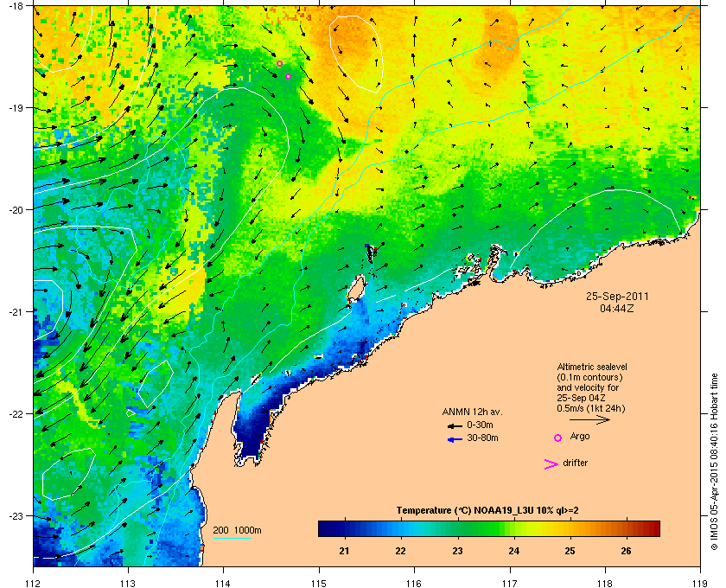Click the blue 30-80m arrow legend symbol
This screenshot has height=588, width=726.
click(x=455, y=439)
